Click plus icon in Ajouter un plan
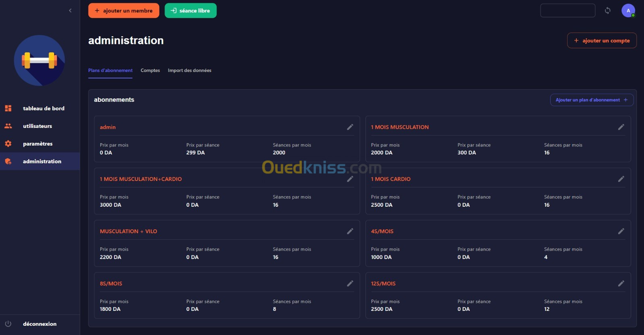Image resolution: width=644 pixels, height=335 pixels. pyautogui.click(x=625, y=100)
